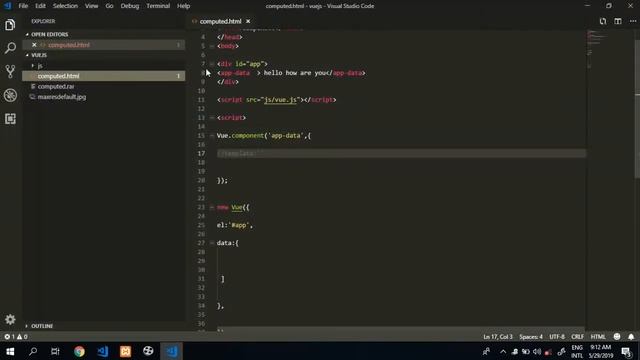The image size is (640, 360).
Task: Open the notifications bell in status bar
Action: coord(631,337)
